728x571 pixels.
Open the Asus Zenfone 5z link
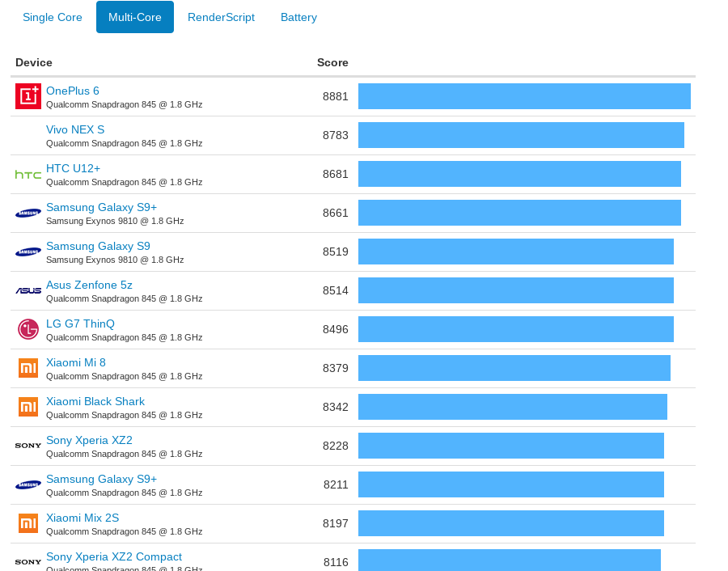click(x=89, y=285)
